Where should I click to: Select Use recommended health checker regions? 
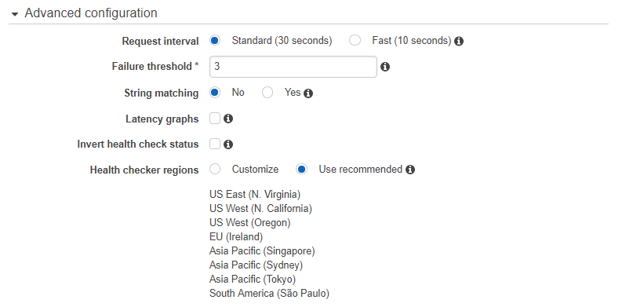[301, 169]
